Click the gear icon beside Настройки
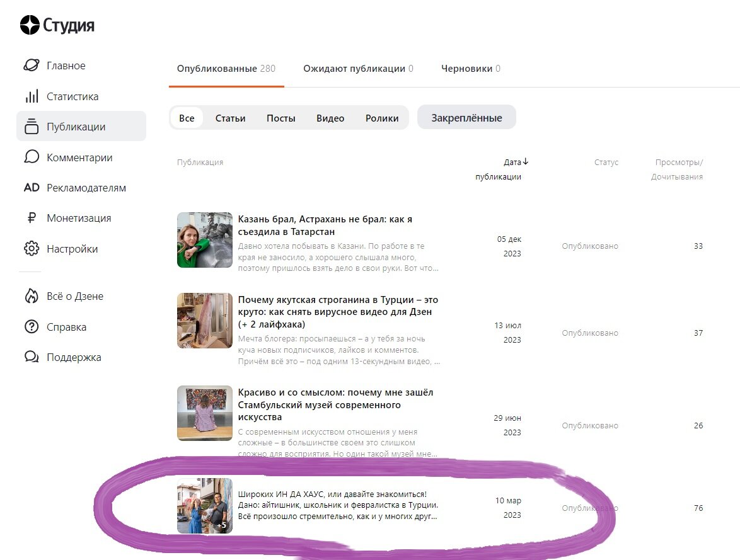Screen dimensions: 740x560 pyautogui.click(x=32, y=249)
